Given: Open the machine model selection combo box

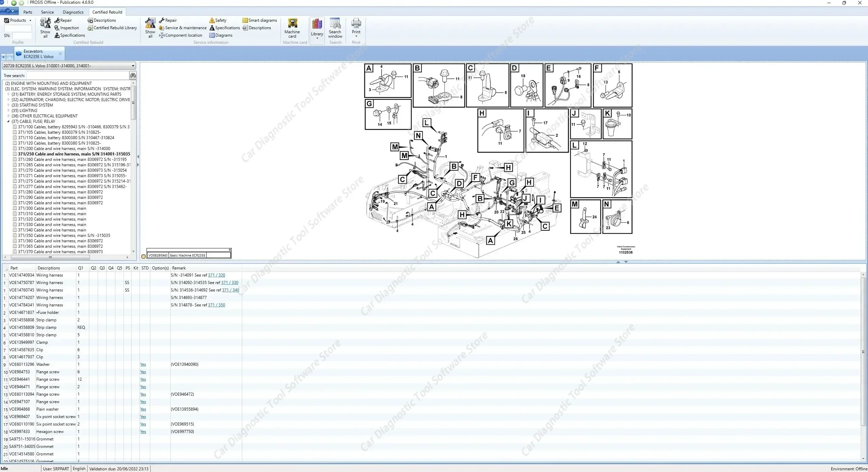Looking at the screenshot, I should (x=69, y=66).
